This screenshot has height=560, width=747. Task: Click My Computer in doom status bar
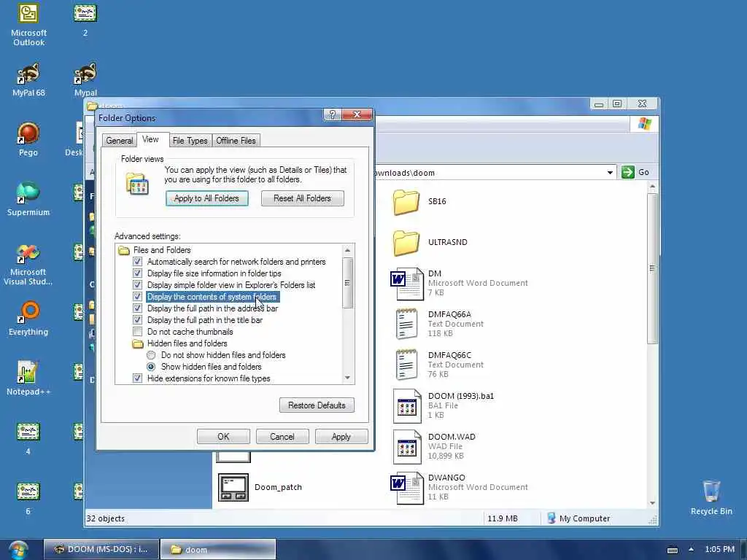578,518
